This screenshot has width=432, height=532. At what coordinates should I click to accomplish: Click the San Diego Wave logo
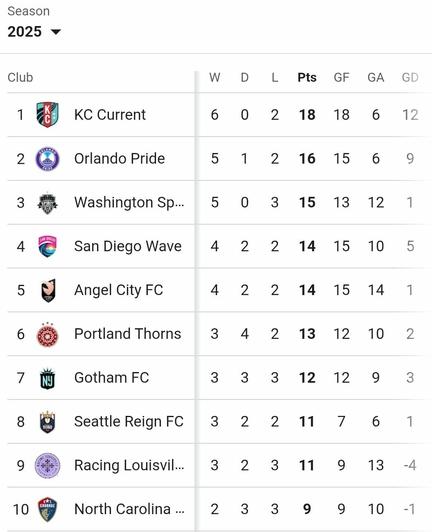click(48, 246)
